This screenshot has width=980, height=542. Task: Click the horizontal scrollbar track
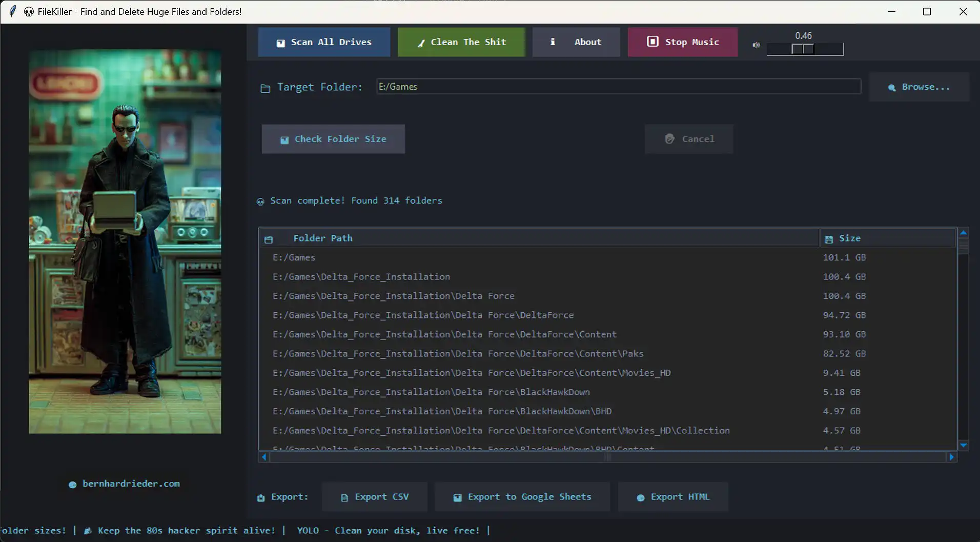click(607, 457)
